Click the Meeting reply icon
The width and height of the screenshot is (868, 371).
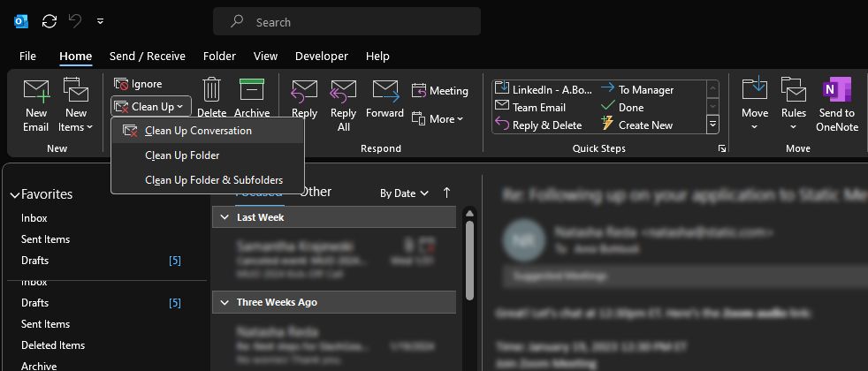(x=419, y=91)
